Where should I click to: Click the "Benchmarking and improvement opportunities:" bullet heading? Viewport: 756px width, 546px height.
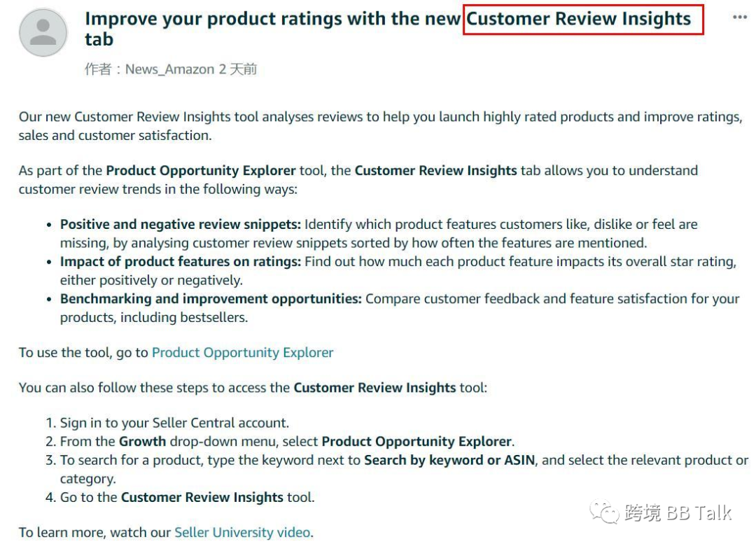pyautogui.click(x=211, y=299)
